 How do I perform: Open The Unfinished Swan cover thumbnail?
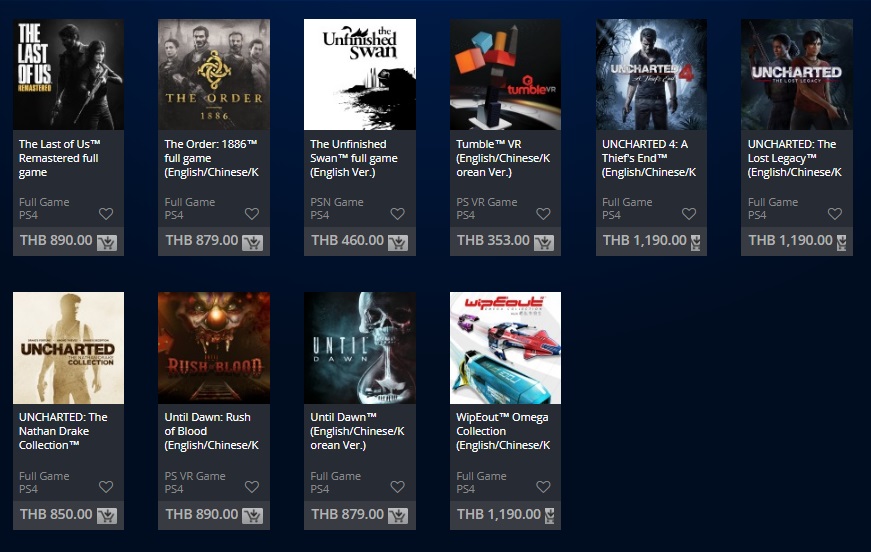point(360,74)
